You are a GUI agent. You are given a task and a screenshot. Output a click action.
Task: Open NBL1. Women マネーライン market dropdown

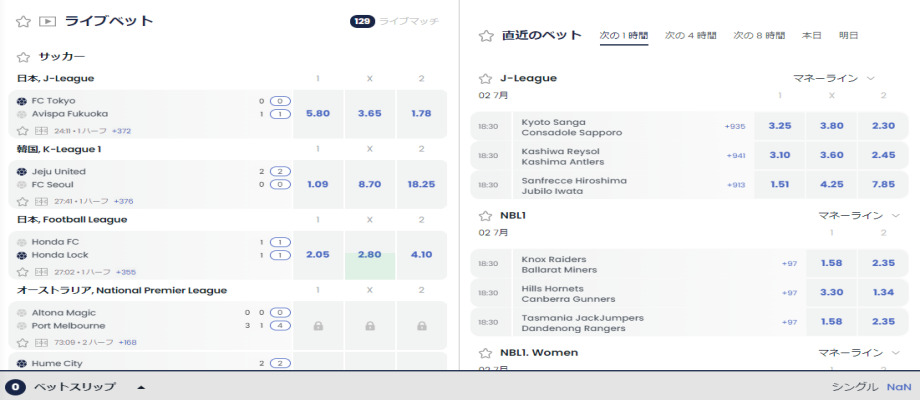coord(859,353)
